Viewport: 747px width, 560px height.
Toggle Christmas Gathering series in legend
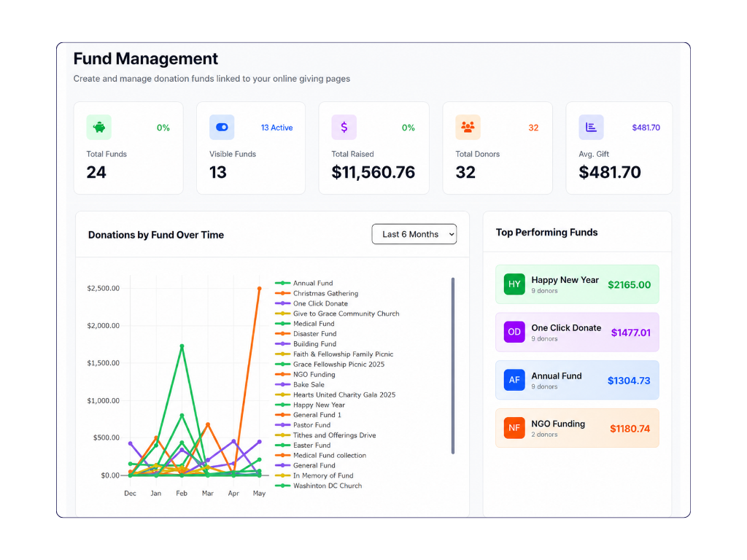[317, 293]
